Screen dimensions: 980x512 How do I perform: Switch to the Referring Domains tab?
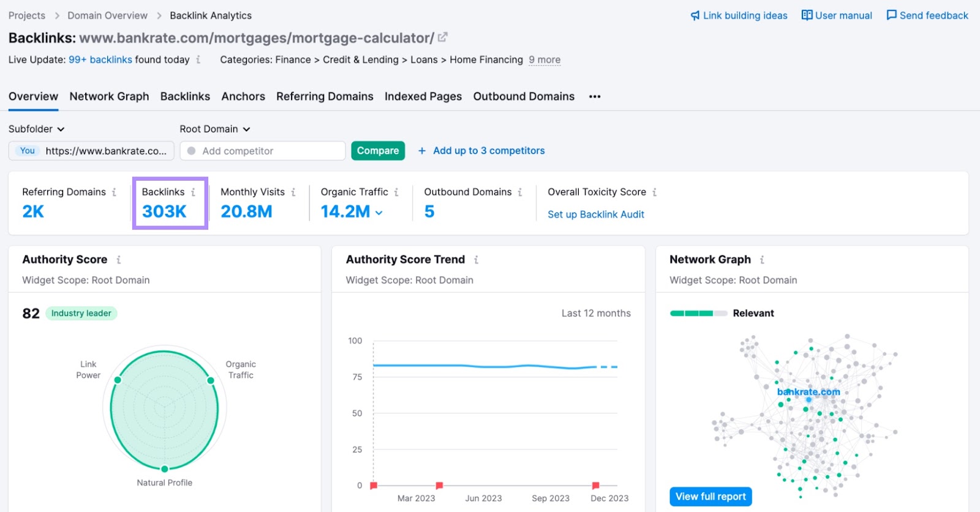tap(325, 97)
